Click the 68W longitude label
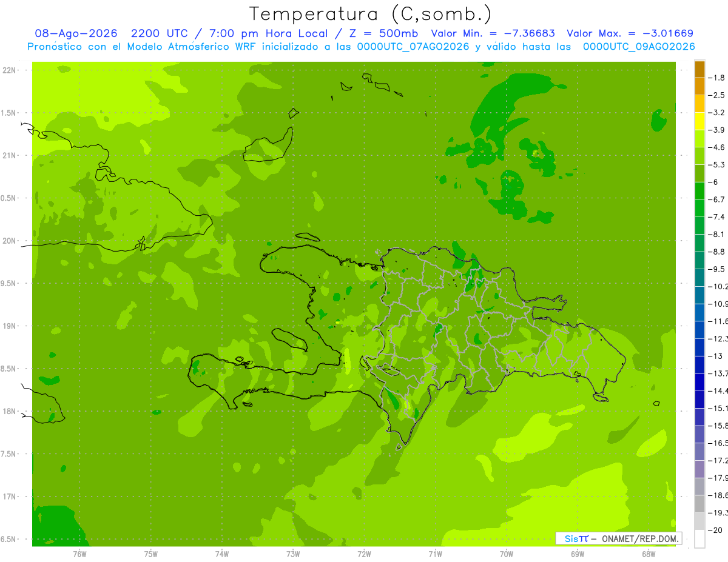 [x=649, y=554]
